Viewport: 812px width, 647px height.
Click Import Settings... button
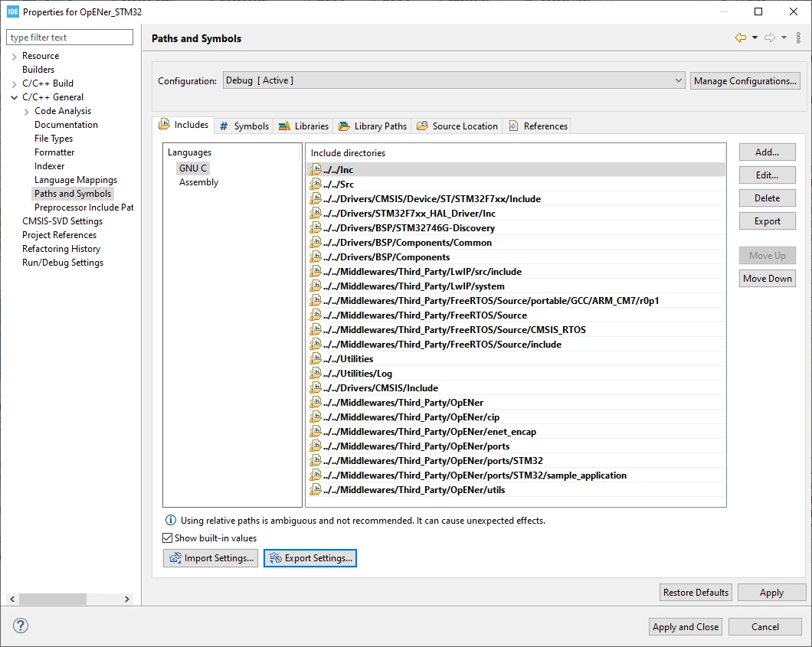pyautogui.click(x=210, y=558)
